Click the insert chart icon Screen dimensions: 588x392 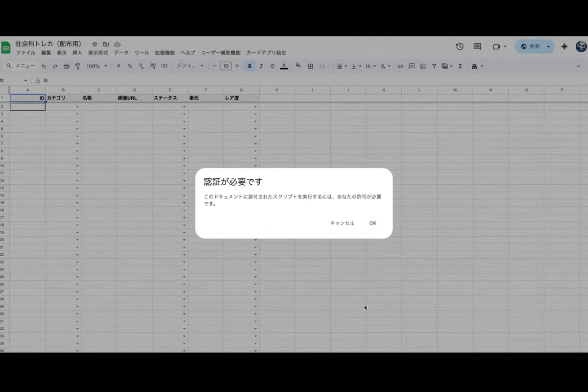[422, 66]
